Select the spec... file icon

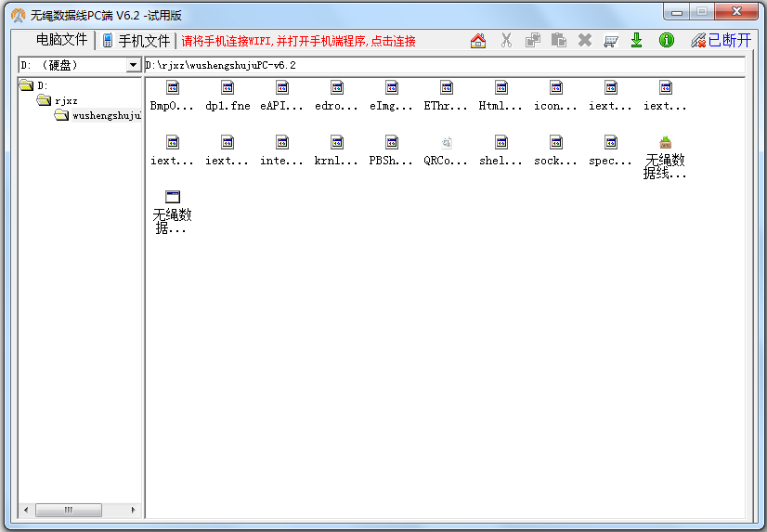point(610,150)
